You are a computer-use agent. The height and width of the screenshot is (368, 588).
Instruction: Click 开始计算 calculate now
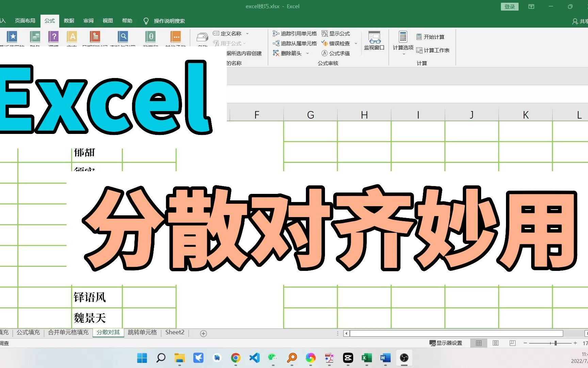[430, 37]
